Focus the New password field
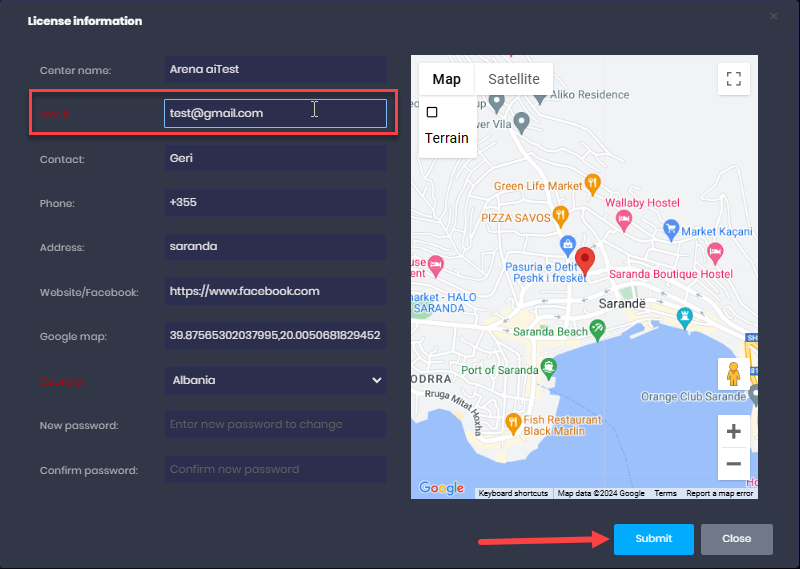 tap(275, 424)
